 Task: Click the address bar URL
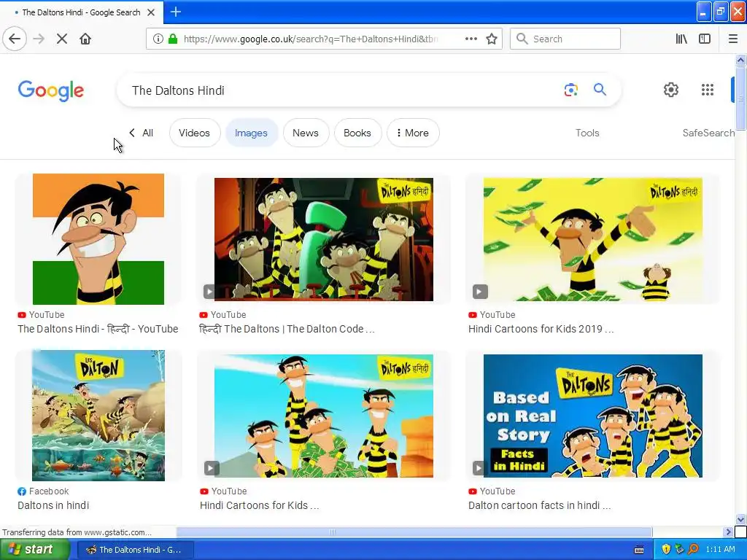point(311,39)
